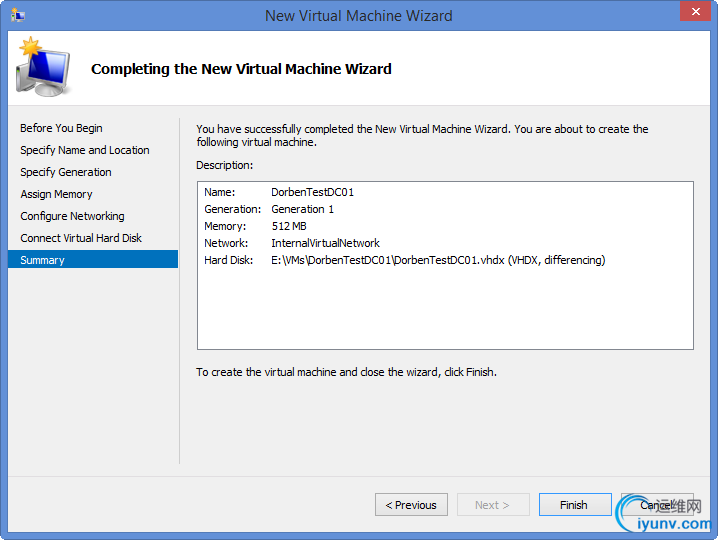This screenshot has width=718, height=540.
Task: Click the greyed-out Next button
Action: (x=493, y=505)
